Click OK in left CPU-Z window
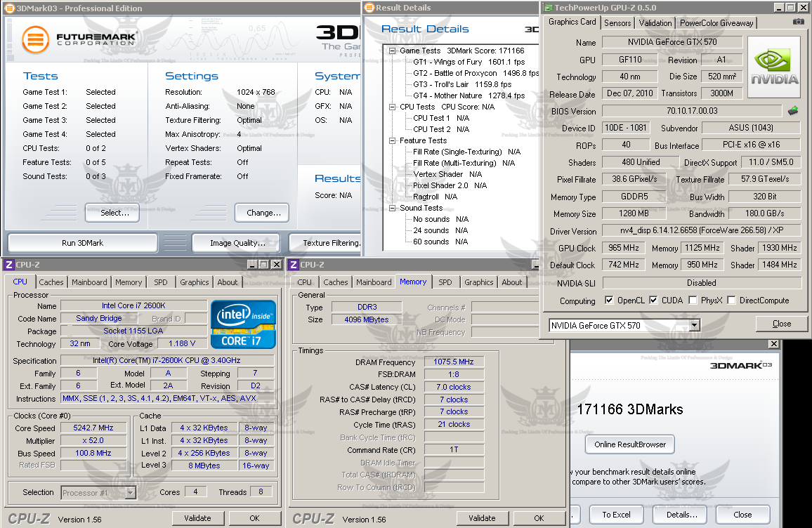Screen dimensions: 812x528 pyautogui.click(x=255, y=518)
